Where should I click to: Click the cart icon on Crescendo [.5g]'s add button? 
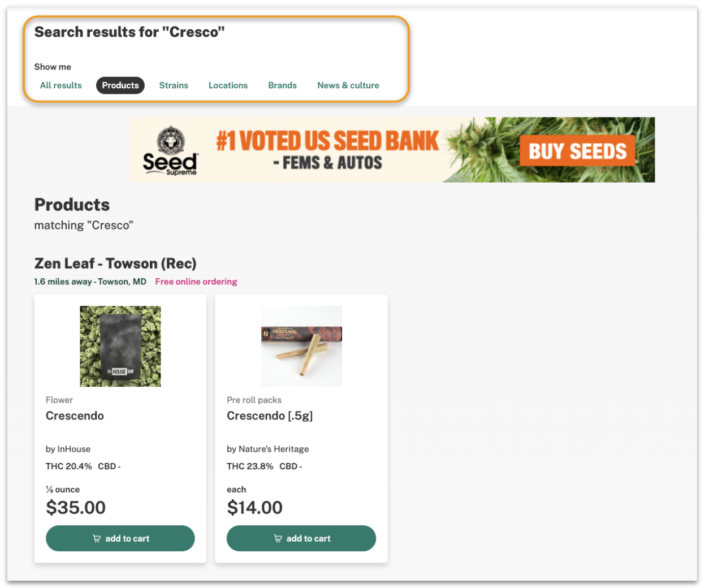point(278,538)
